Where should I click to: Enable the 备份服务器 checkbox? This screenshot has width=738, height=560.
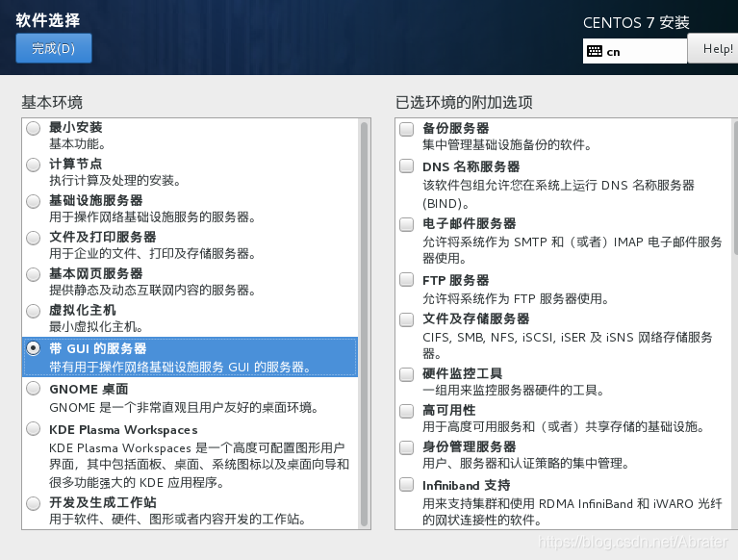pos(407,129)
